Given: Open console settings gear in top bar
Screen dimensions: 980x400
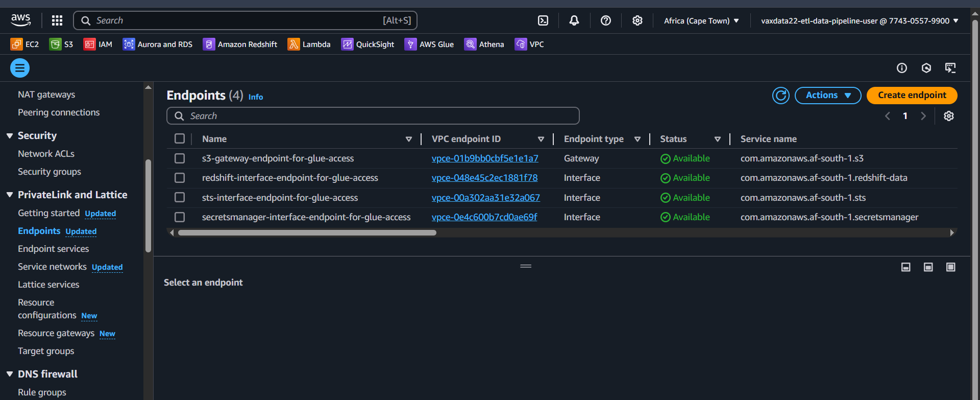Looking at the screenshot, I should pyautogui.click(x=638, y=20).
